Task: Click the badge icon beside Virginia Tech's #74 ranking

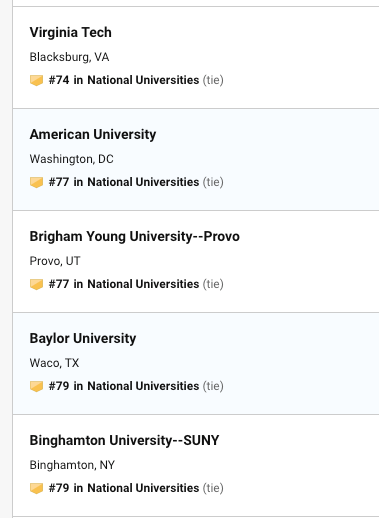Action: 36,80
